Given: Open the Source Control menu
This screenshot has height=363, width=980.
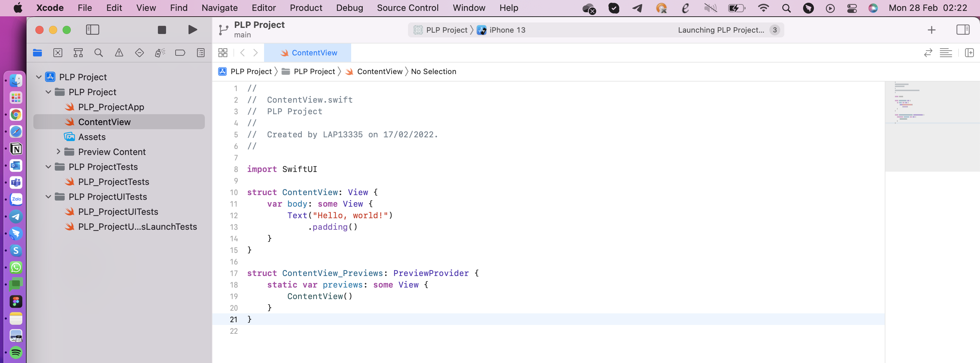Looking at the screenshot, I should point(407,7).
